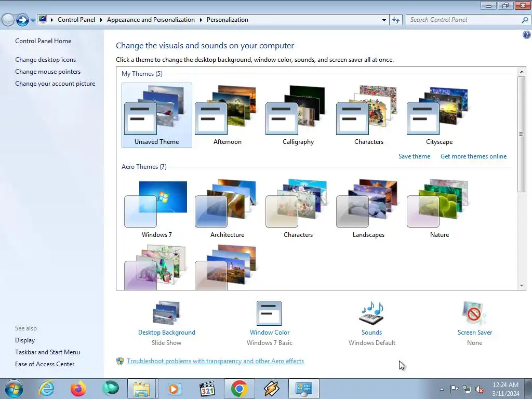
Task: Click Change mouse pointers link
Action: pyautogui.click(x=48, y=72)
